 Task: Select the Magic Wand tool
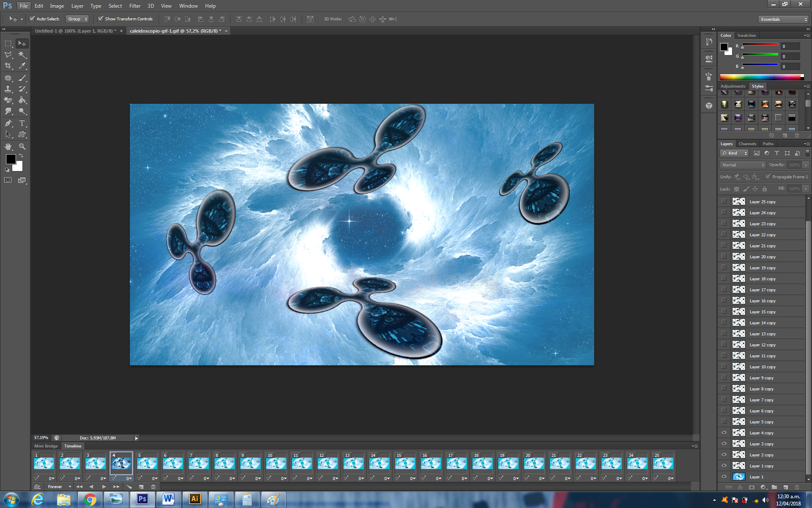coord(22,55)
